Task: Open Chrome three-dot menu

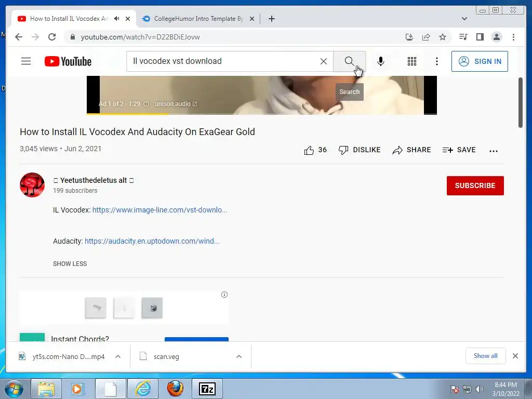Action: coord(513,37)
